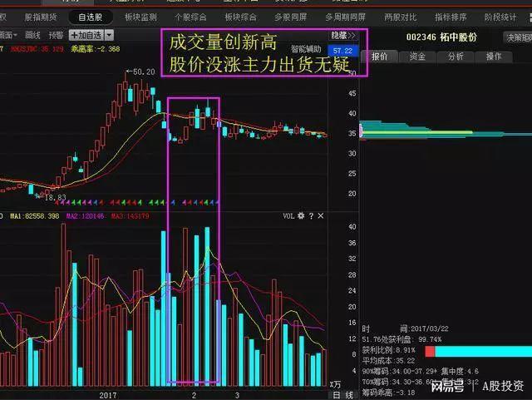Open 两股对比 comparison view
Image resolution: width=532 pixels, height=400 pixels.
point(401,17)
